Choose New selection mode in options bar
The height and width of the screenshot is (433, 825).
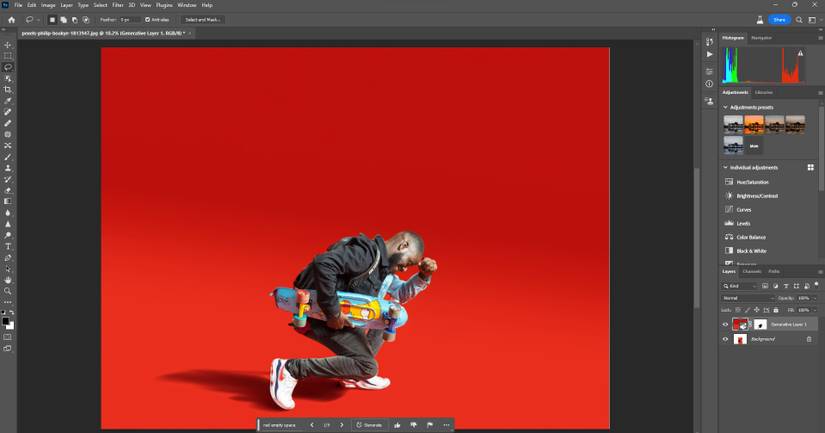pyautogui.click(x=52, y=19)
